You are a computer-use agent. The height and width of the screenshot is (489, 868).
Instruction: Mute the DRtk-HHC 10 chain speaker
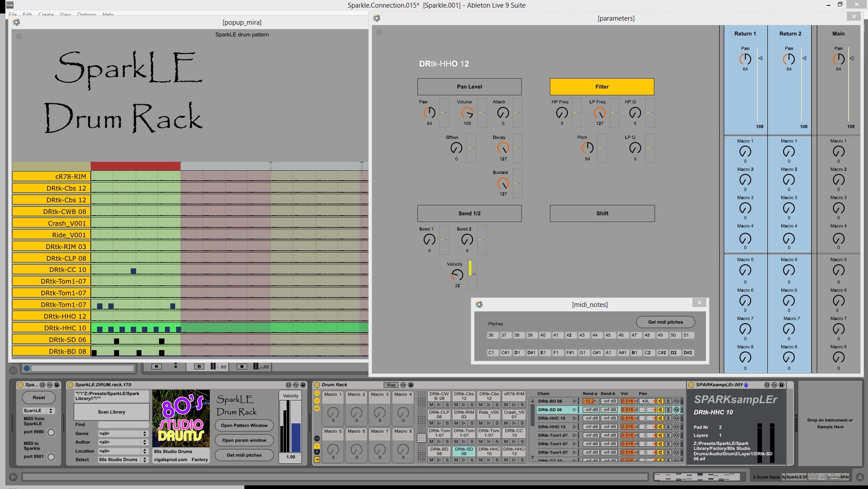(660, 418)
